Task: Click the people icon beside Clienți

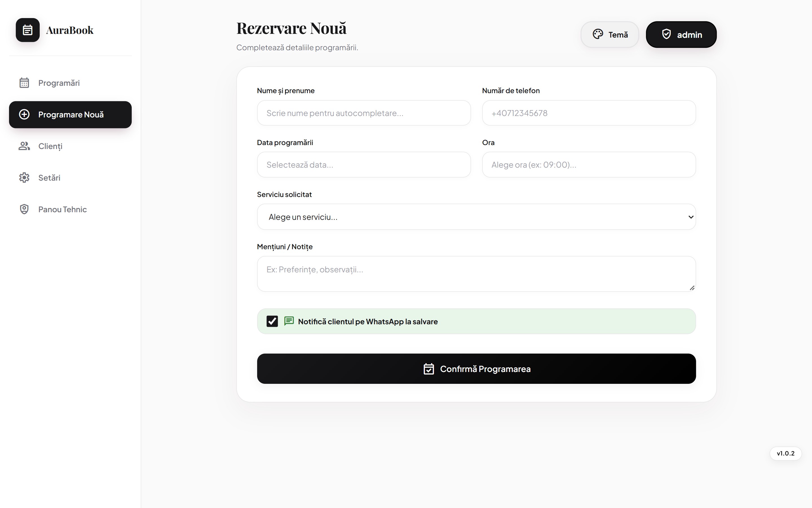Action: (x=24, y=146)
